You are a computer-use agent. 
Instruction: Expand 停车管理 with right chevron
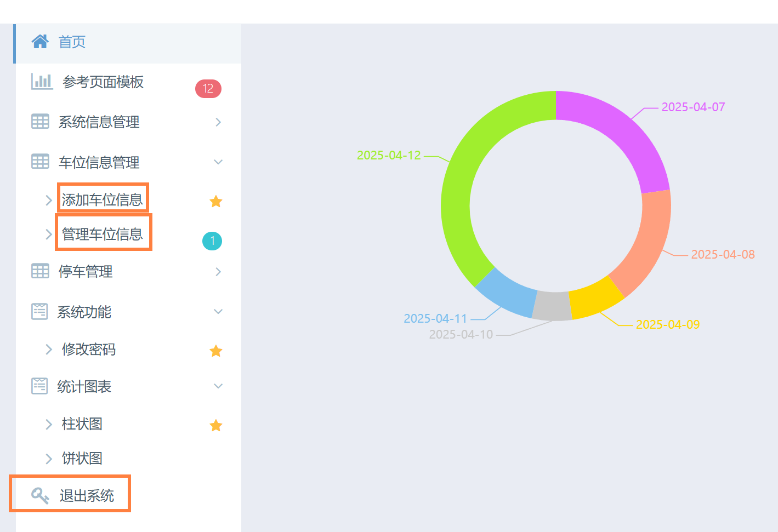click(x=218, y=272)
